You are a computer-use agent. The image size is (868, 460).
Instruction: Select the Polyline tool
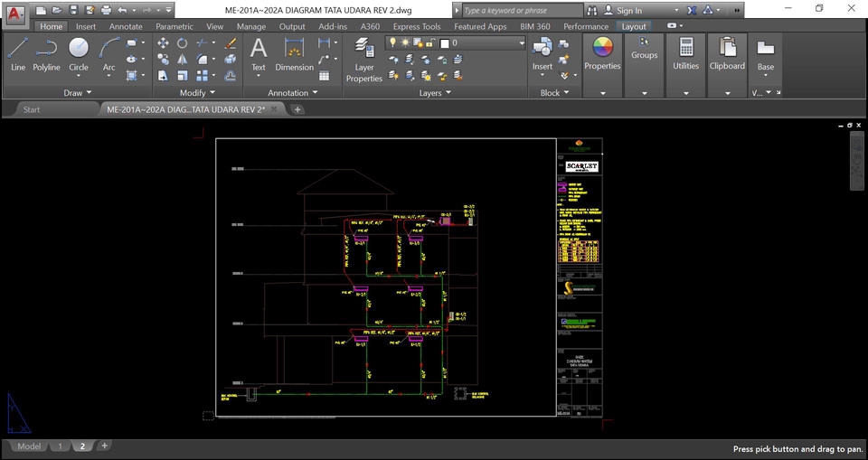(46, 55)
